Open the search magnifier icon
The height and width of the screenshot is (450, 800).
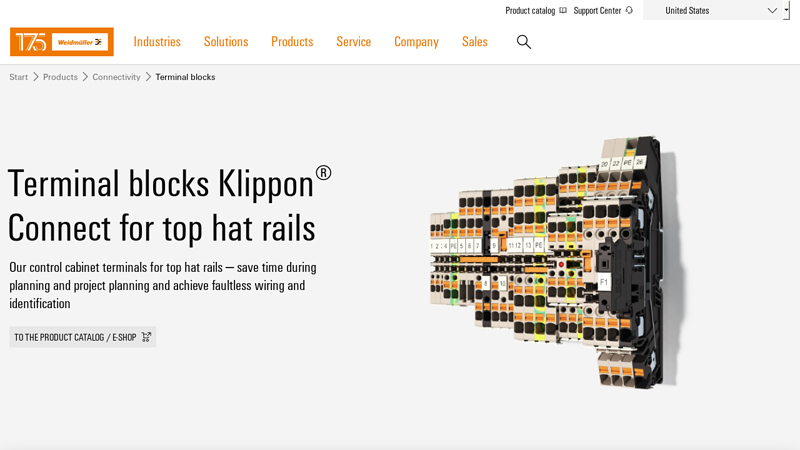523,42
